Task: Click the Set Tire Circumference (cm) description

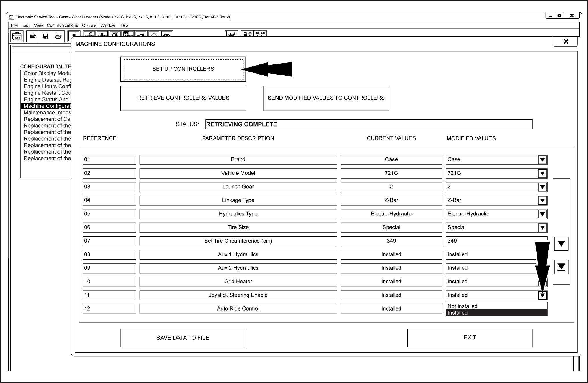Action: click(238, 241)
